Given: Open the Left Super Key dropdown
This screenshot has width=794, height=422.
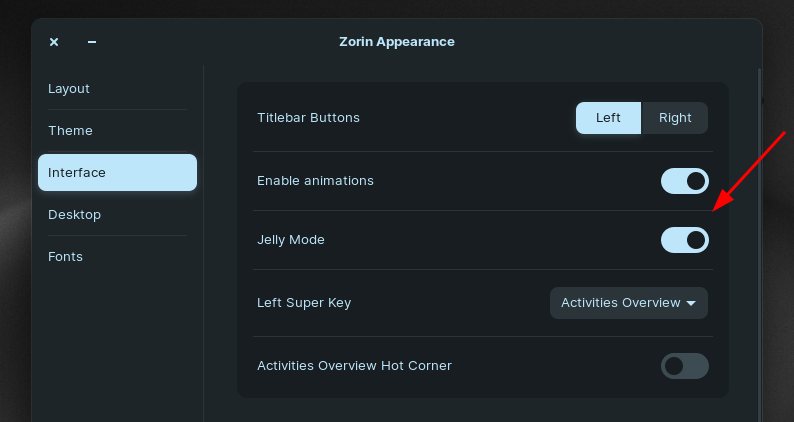Looking at the screenshot, I should [x=629, y=303].
